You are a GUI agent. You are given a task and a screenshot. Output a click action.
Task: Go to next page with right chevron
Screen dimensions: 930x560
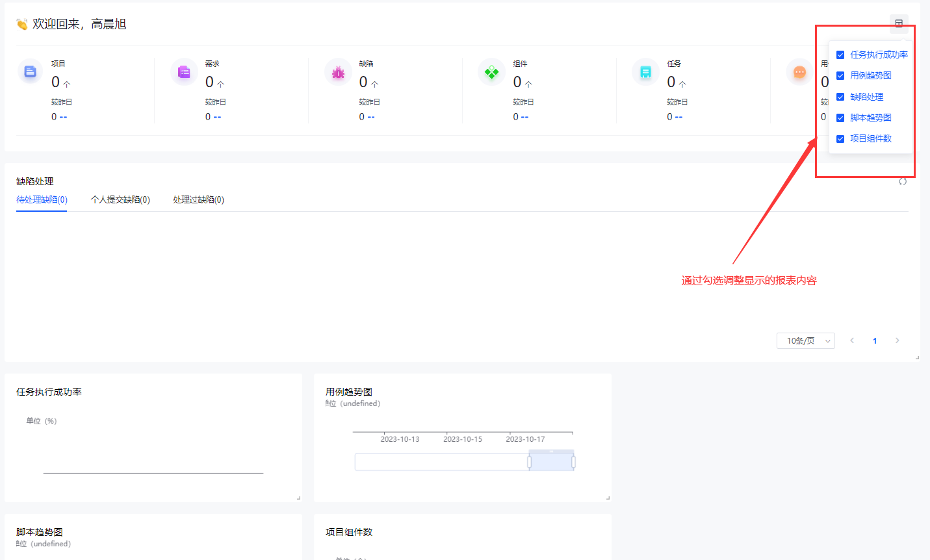(x=898, y=341)
